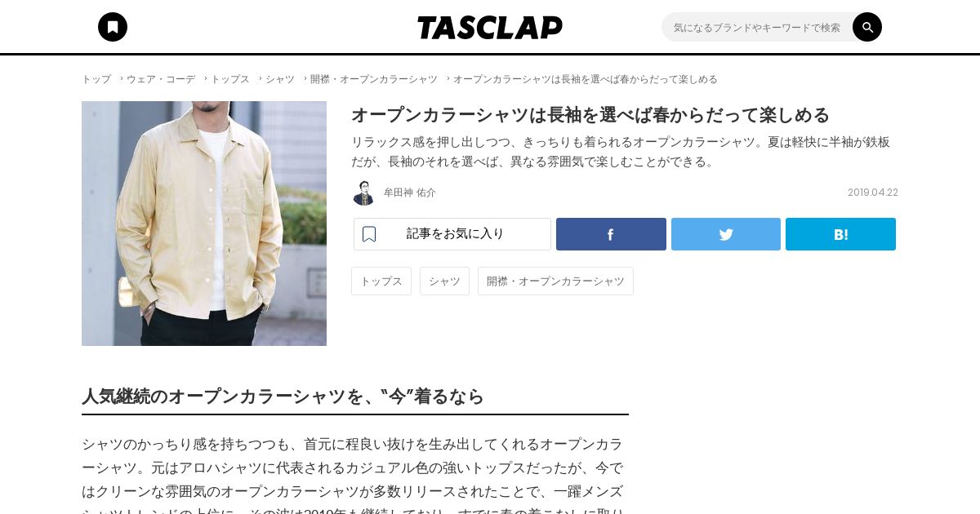Open トップ breadcrumb link
This screenshot has height=514, width=980.
tap(96, 79)
